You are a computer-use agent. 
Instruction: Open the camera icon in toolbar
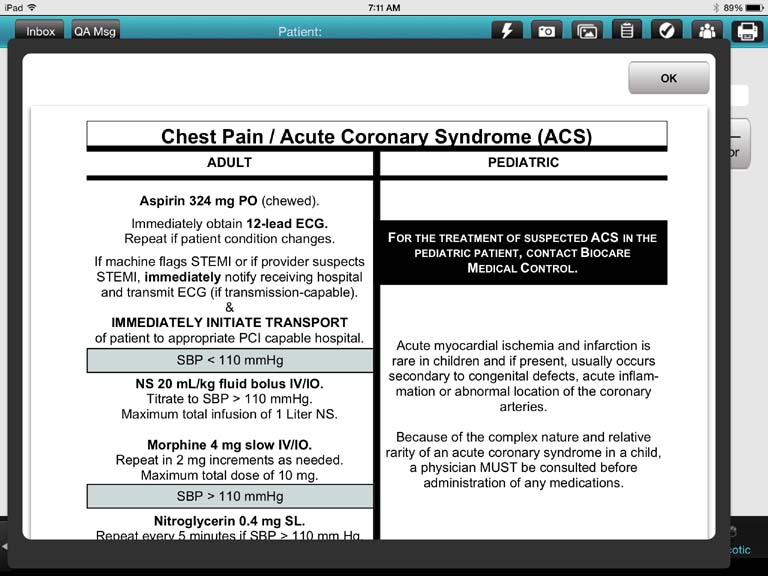pos(546,31)
